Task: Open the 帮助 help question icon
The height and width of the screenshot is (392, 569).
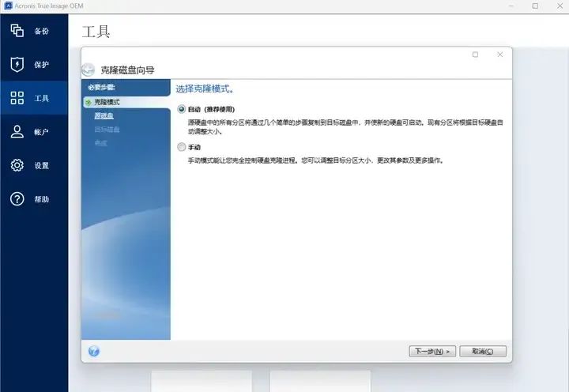Action: tap(17, 199)
